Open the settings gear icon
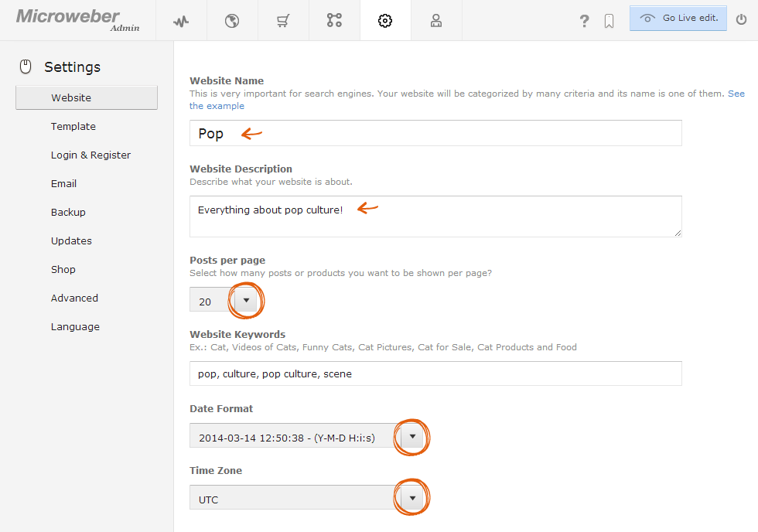Image resolution: width=758 pixels, height=532 pixels. click(385, 21)
